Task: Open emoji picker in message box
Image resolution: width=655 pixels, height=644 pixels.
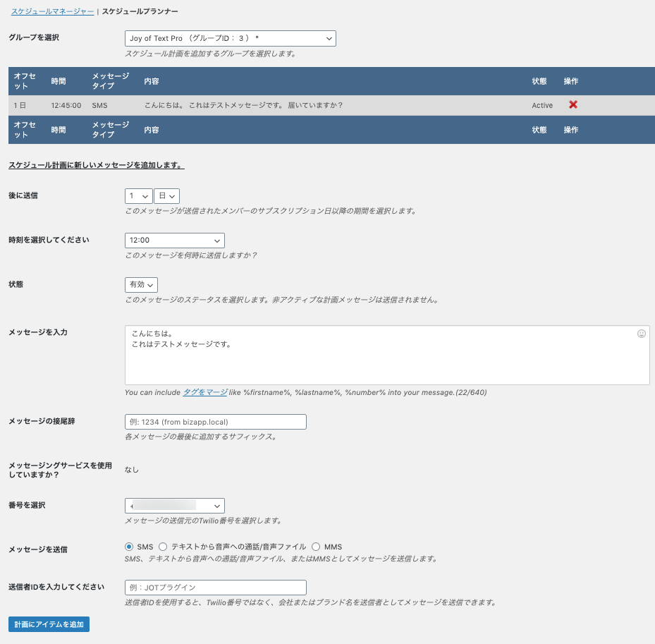Action: (x=641, y=334)
